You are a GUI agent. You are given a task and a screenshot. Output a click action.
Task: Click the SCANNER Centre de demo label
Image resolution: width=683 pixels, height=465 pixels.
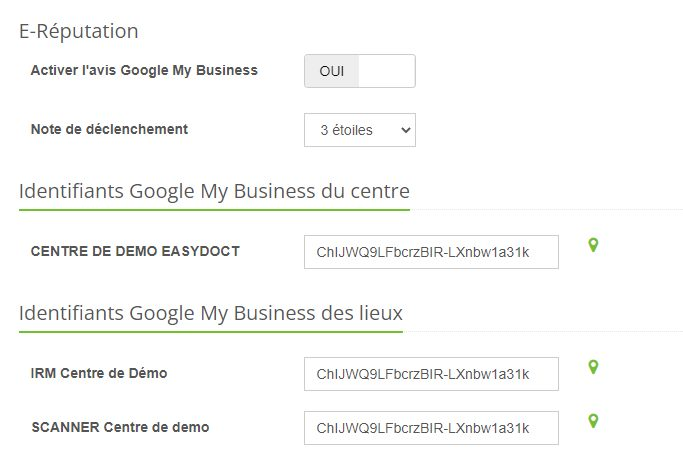(x=120, y=427)
